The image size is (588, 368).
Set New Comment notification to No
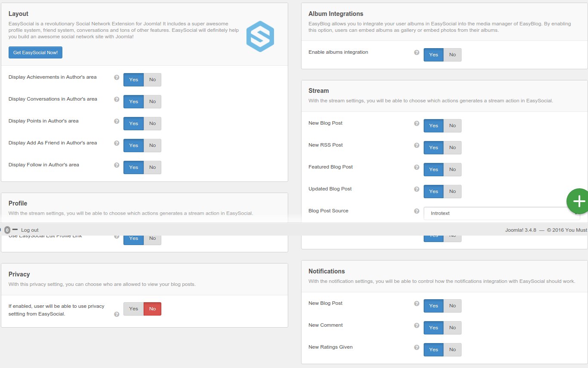pyautogui.click(x=453, y=328)
